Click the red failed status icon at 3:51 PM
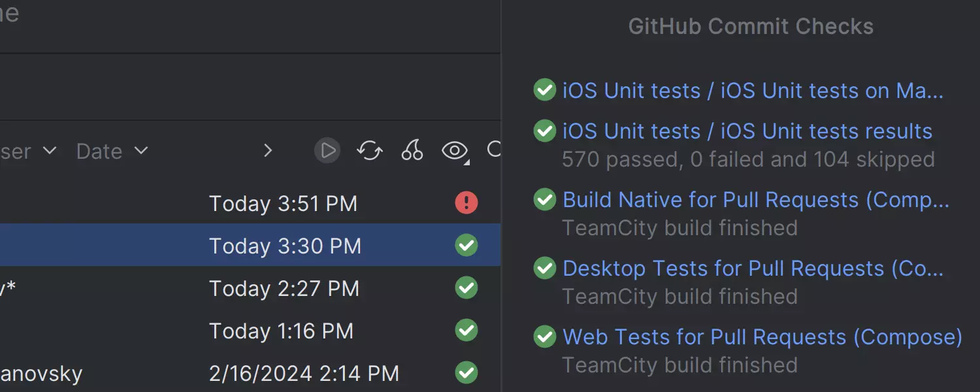This screenshot has width=980, height=392. pos(466,203)
